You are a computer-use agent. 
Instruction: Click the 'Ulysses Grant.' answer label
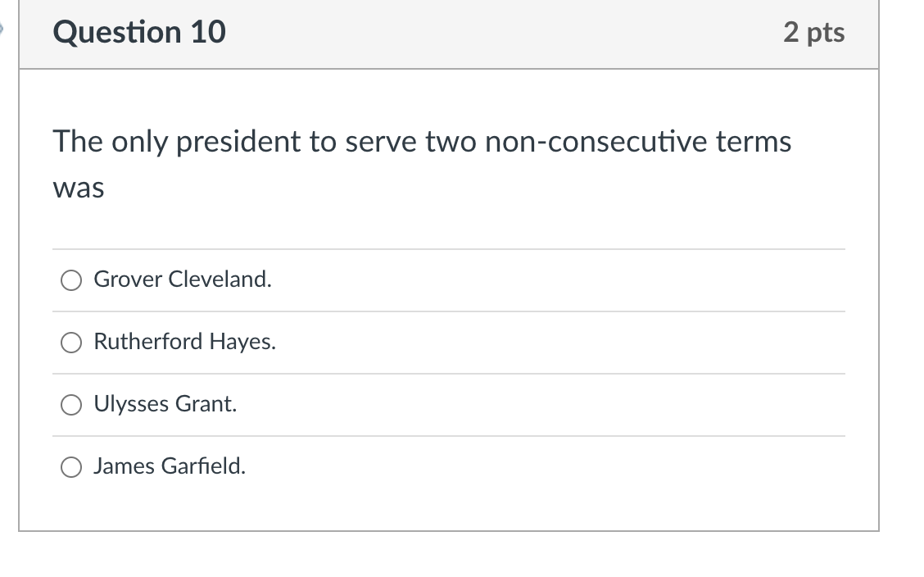[165, 404]
